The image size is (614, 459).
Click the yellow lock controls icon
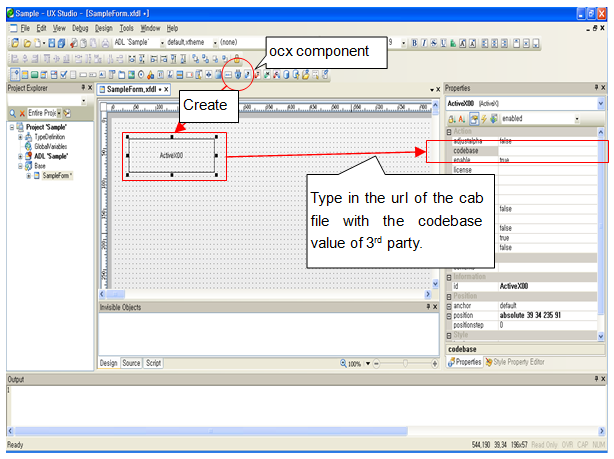(x=237, y=59)
